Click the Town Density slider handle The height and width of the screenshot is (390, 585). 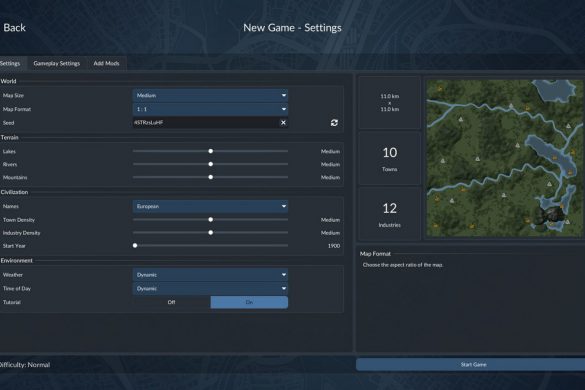tap(211, 220)
